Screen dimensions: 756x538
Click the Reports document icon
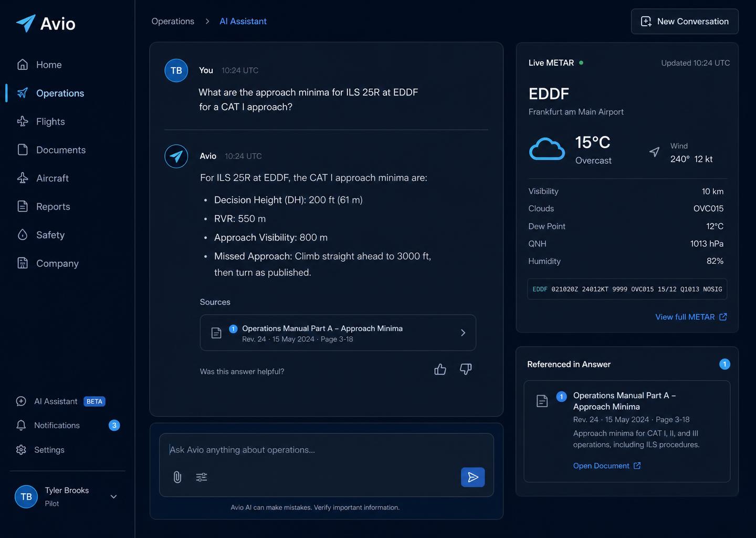(x=23, y=206)
